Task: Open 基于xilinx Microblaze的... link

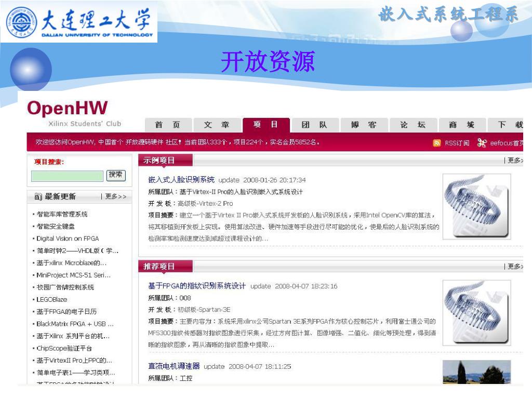Action: point(71,263)
